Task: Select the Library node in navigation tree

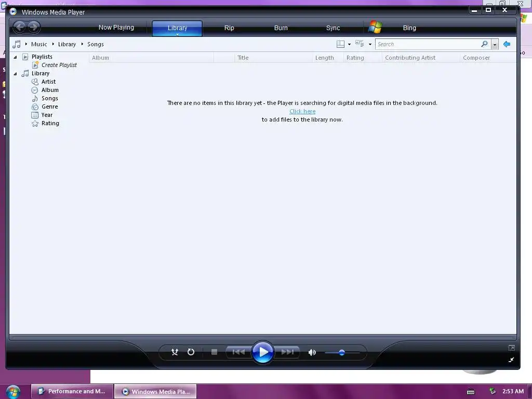Action: (41, 73)
